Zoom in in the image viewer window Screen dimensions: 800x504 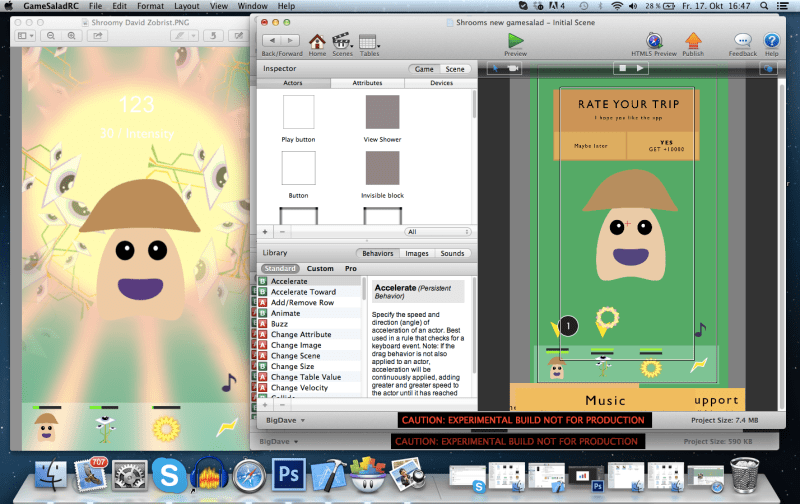71,36
